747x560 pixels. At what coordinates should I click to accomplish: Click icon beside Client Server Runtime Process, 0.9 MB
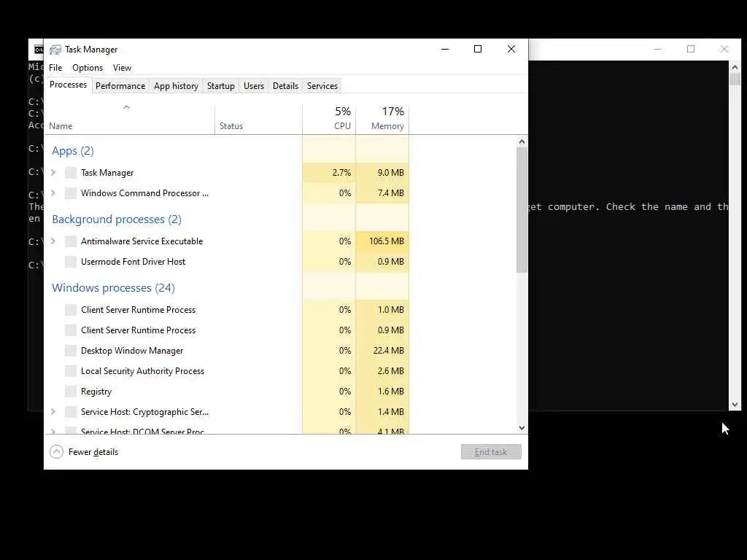71,330
